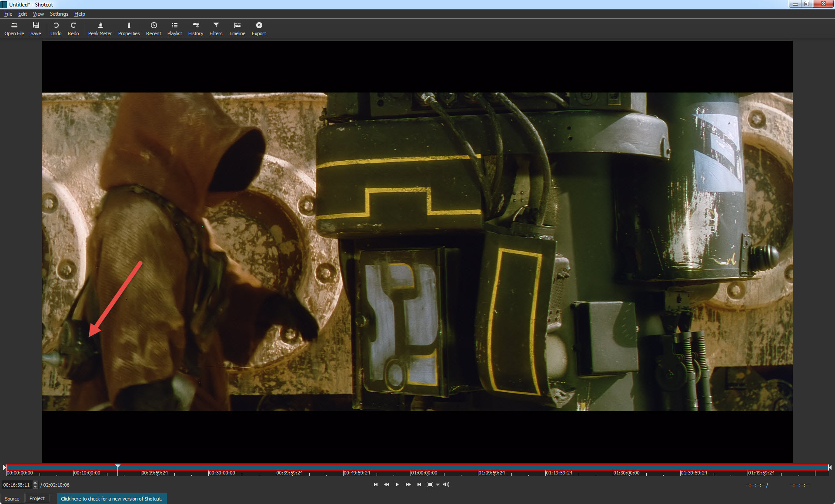Viewport: 835px width, 504px height.
Task: Skip to the previous point
Action: coord(376,484)
